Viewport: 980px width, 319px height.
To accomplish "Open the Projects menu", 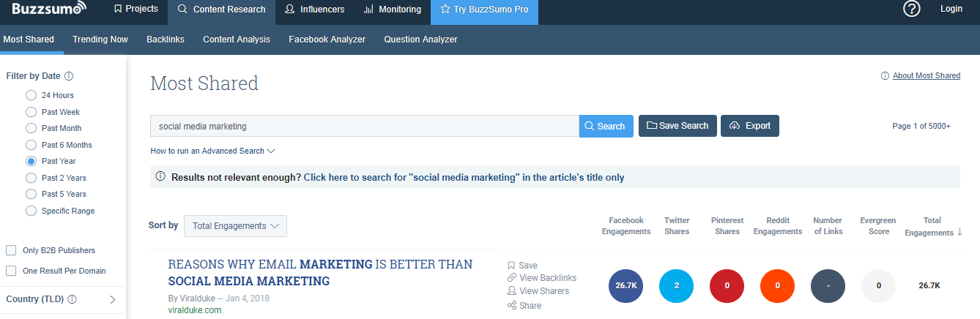I will pos(136,9).
